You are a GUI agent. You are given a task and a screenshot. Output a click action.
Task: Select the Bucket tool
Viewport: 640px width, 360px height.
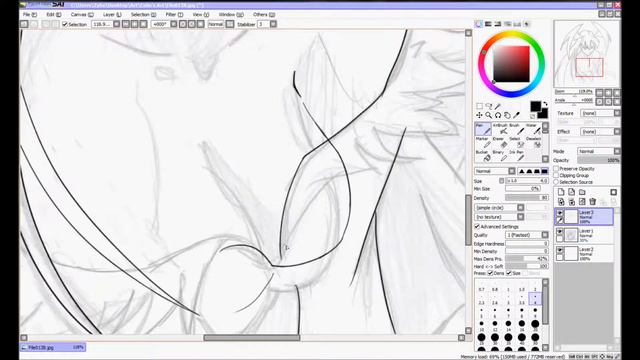point(483,156)
